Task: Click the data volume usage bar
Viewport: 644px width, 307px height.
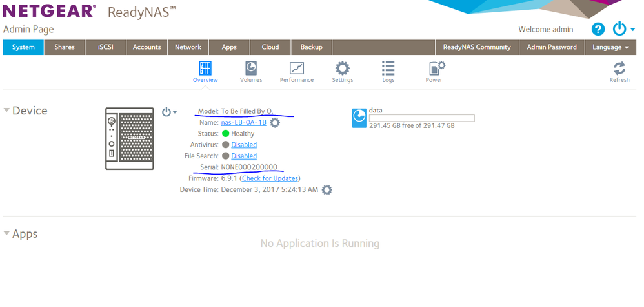Action: pyautogui.click(x=421, y=118)
